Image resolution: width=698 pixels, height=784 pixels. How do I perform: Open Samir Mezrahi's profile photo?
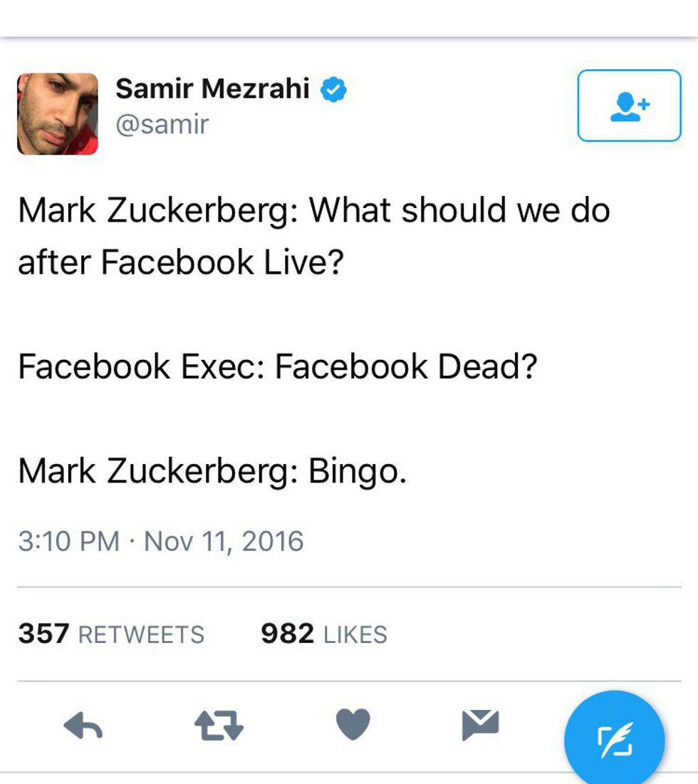pyautogui.click(x=58, y=114)
